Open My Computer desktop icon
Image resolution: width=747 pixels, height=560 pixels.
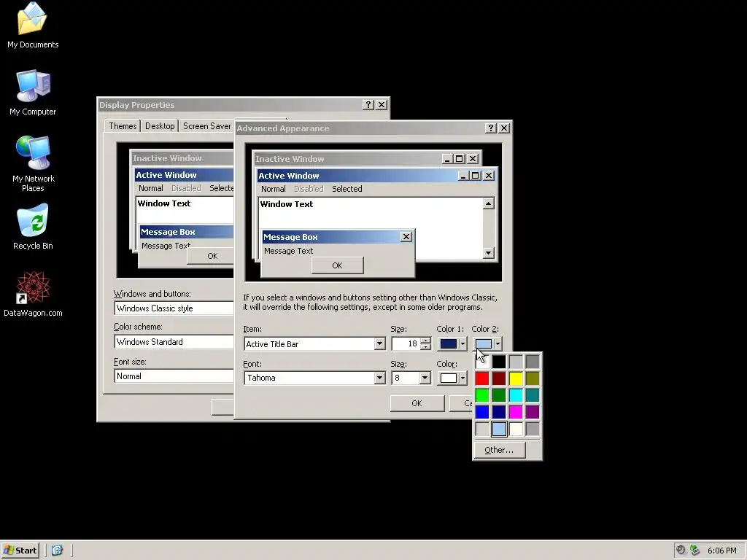tap(32, 93)
